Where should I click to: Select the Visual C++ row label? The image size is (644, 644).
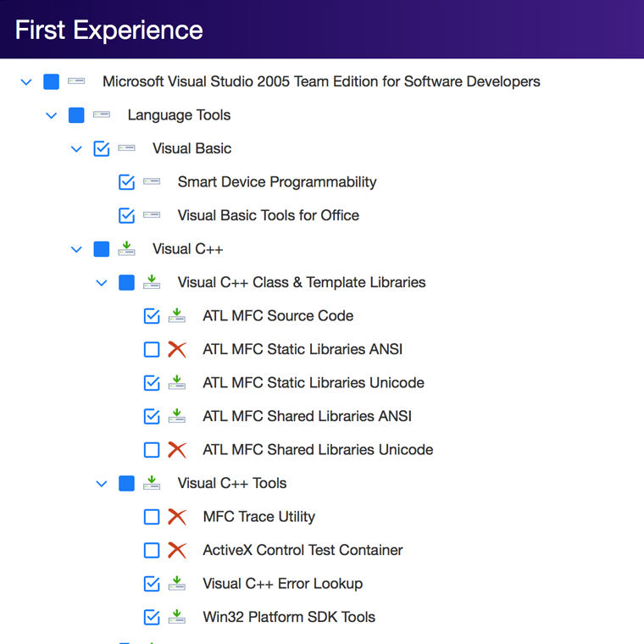[188, 248]
